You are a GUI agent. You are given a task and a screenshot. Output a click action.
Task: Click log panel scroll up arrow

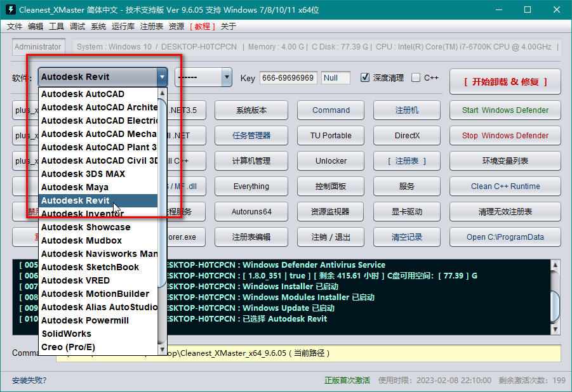(555, 265)
